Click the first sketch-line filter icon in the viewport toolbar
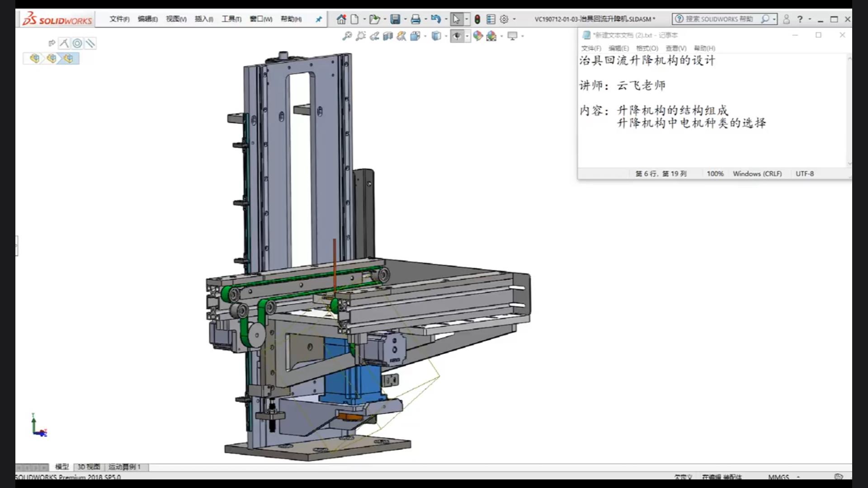This screenshot has height=488, width=868. (64, 43)
